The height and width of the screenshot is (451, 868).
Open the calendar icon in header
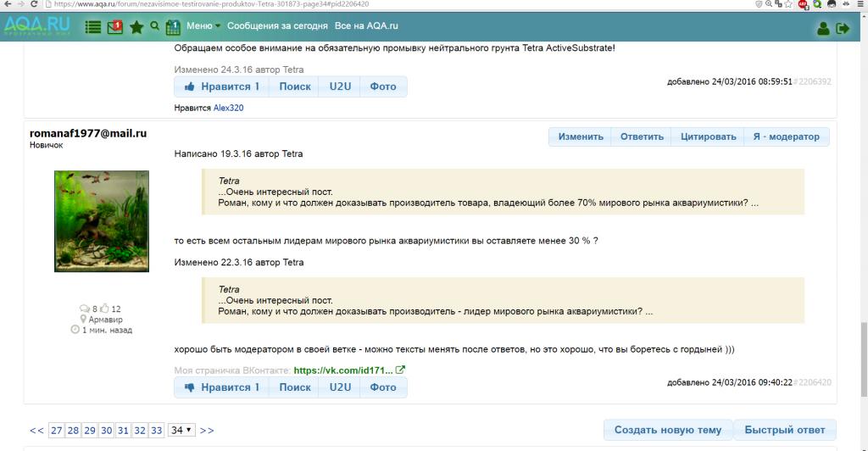pos(173,26)
